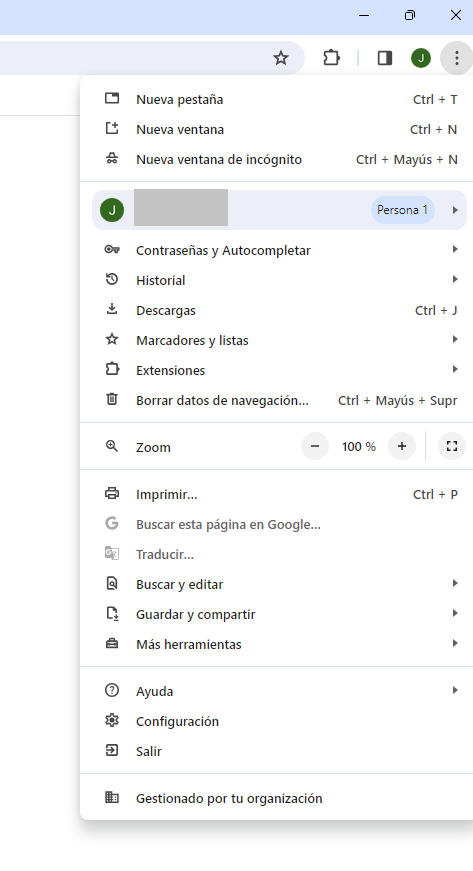Open Descargas from the menu
Screen dimensions: 473x871
(276, 311)
